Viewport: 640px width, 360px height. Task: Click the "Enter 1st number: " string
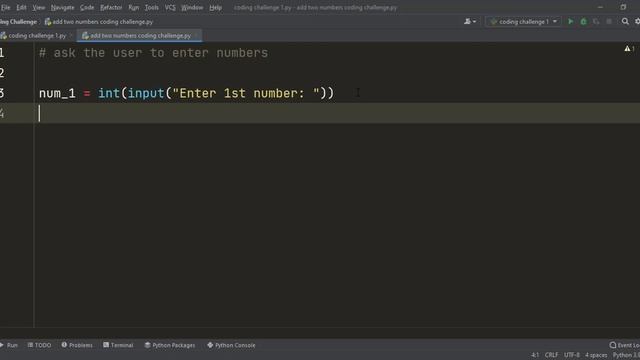coord(246,93)
